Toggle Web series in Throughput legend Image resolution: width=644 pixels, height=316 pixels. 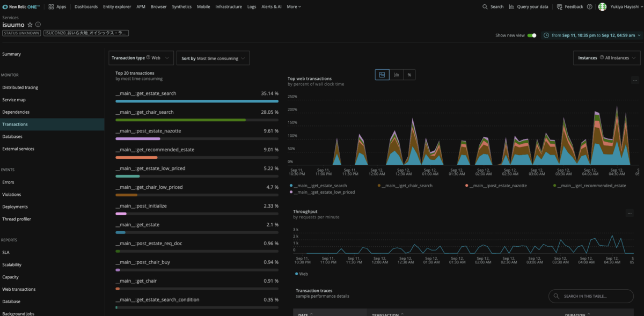[302, 274]
